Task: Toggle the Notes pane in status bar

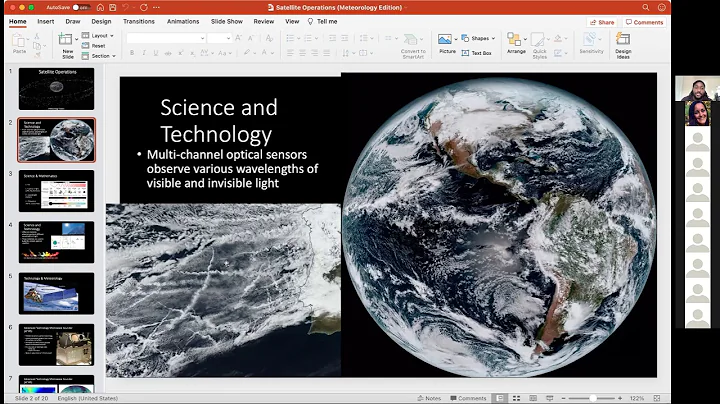Action: pyautogui.click(x=429, y=398)
